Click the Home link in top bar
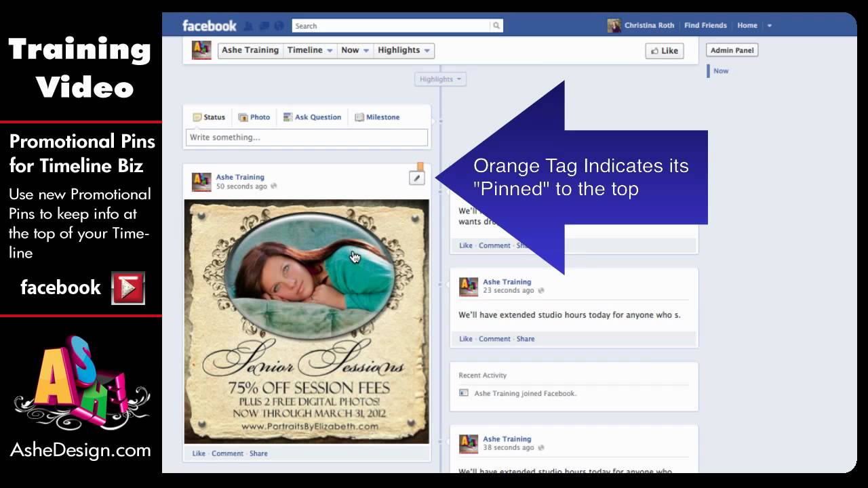 click(x=747, y=26)
